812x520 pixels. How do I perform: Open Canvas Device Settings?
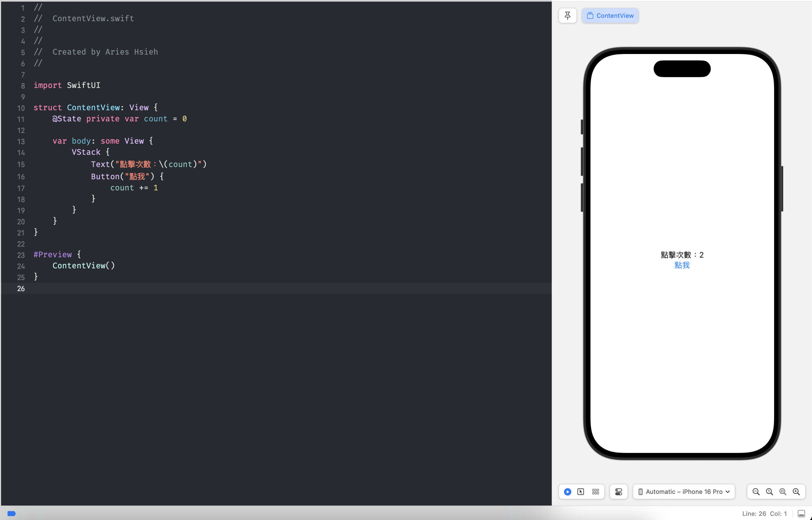618,492
